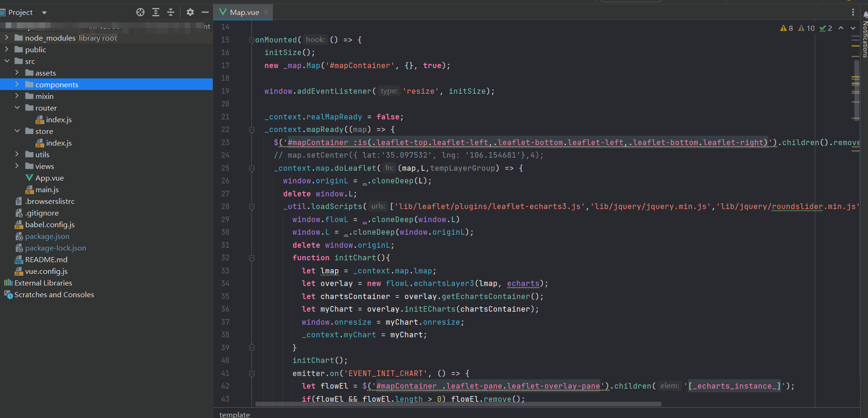
Task: Click the warnings count indicator showing 8
Action: coord(787,28)
